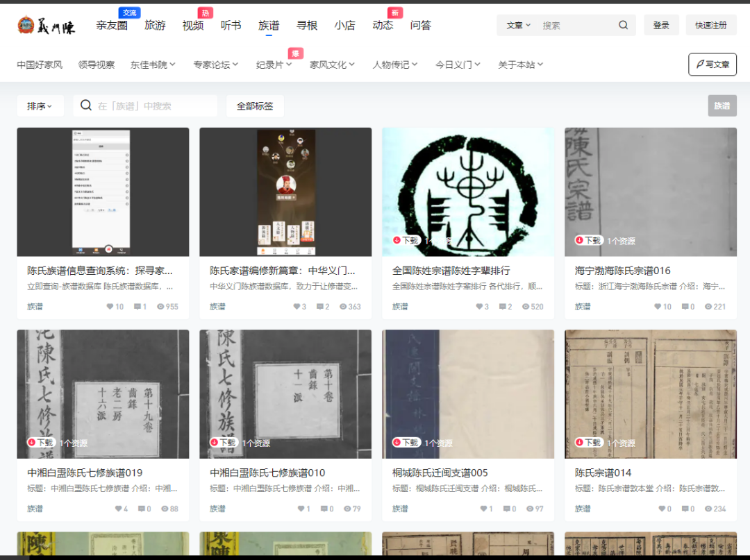
Task: Click the download badge on 陈氏宗谱014 thumbnail
Action: 589,443
